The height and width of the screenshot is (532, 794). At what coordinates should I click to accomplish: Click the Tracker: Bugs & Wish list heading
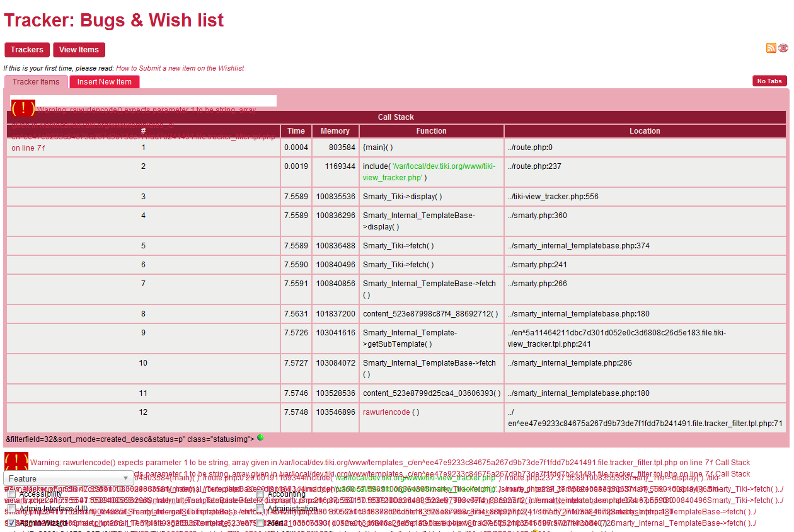[x=114, y=20]
